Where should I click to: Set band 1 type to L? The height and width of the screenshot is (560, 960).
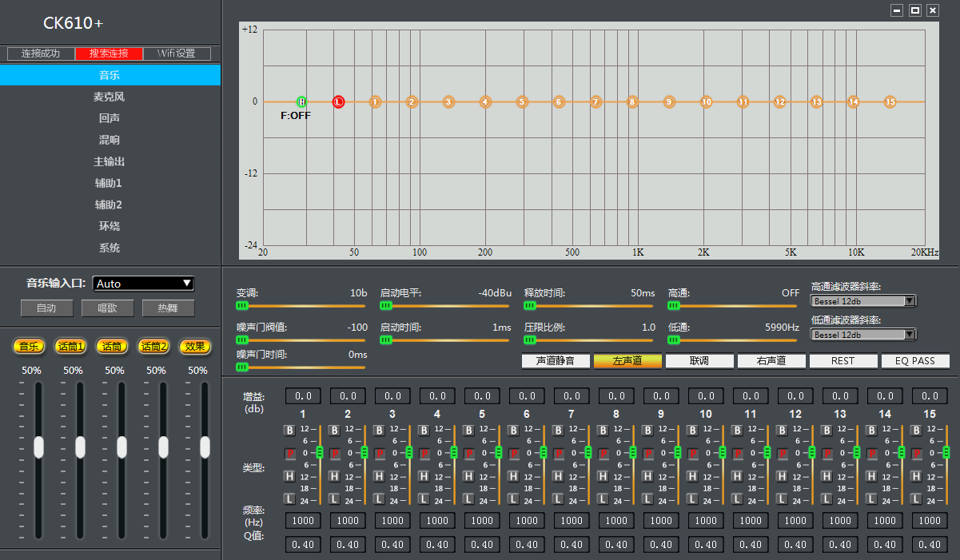point(290,498)
